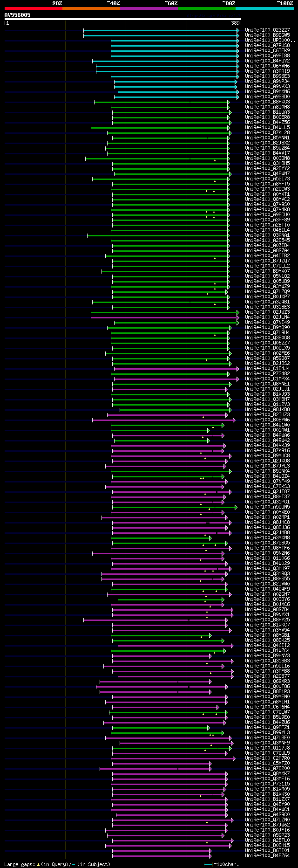The width and height of the screenshot is (298, 868).
Task: Click the arrowhead ending the B0BYW6 bar
Action: tap(234, 420)
